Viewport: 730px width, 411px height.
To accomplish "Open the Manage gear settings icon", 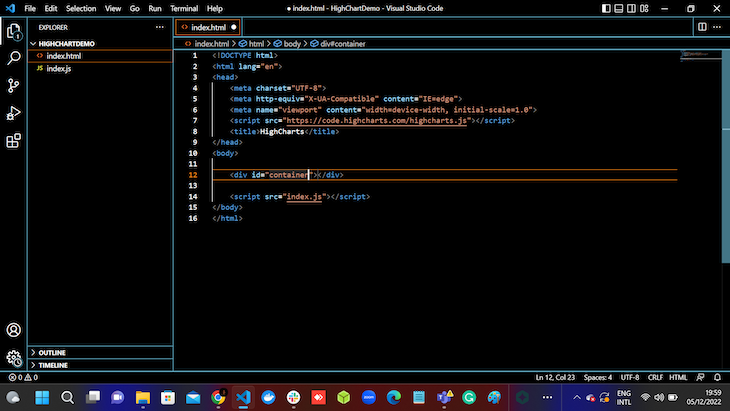I will point(14,357).
